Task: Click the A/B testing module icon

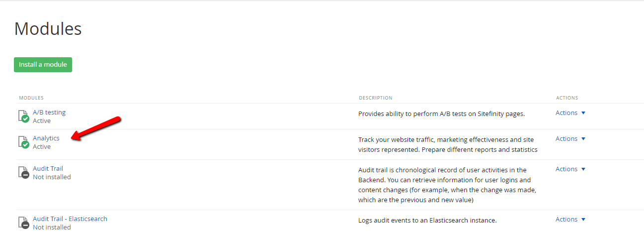Action: tap(23, 117)
